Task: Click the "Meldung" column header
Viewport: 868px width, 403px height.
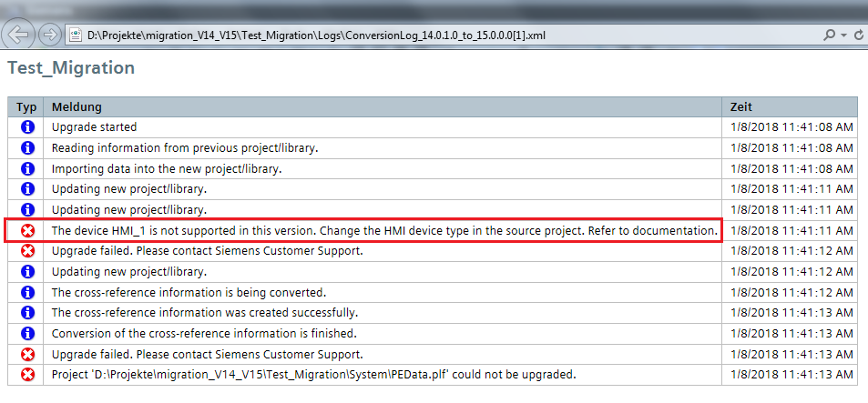Action: coord(77,107)
